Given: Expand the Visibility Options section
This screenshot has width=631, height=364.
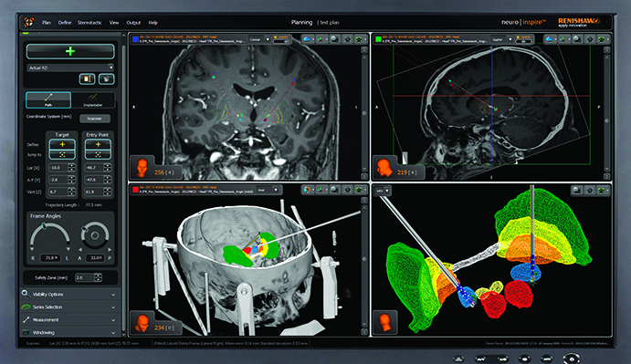Looking at the screenshot, I should [70, 294].
